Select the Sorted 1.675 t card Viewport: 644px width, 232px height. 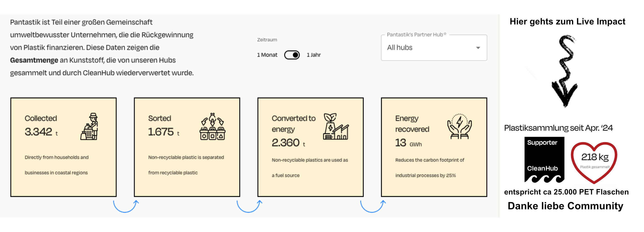pyautogui.click(x=187, y=147)
